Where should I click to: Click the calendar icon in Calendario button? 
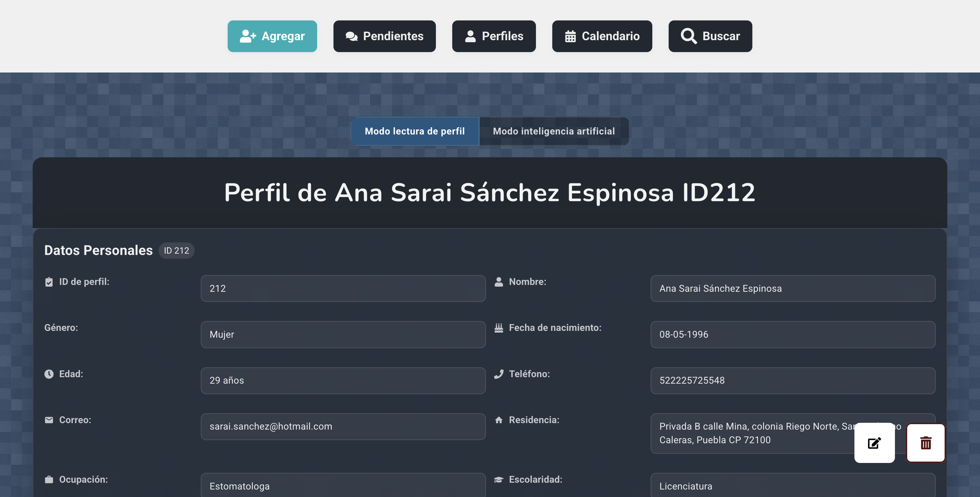(570, 36)
